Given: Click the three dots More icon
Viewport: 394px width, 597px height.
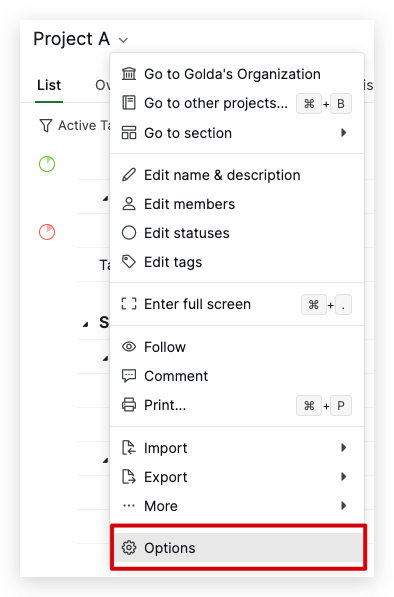Looking at the screenshot, I should 129,506.
